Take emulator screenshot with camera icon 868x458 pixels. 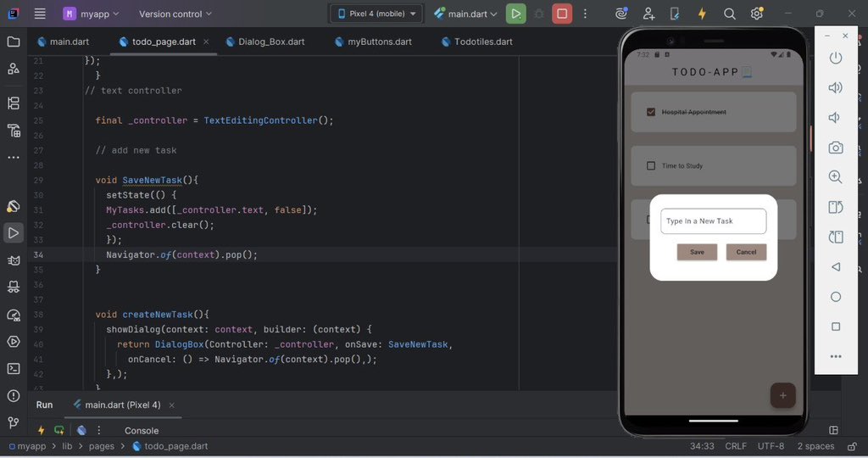click(836, 148)
